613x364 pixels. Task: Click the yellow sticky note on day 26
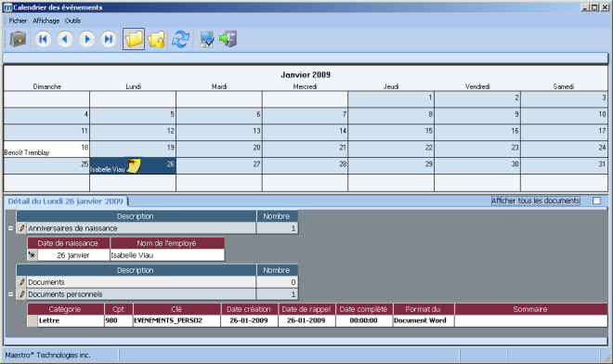[134, 166]
